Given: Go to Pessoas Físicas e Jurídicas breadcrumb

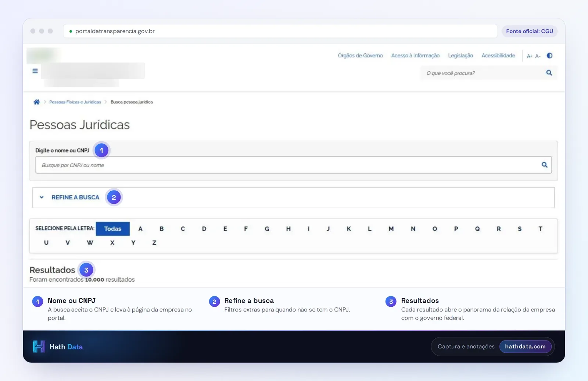Looking at the screenshot, I should click(75, 102).
